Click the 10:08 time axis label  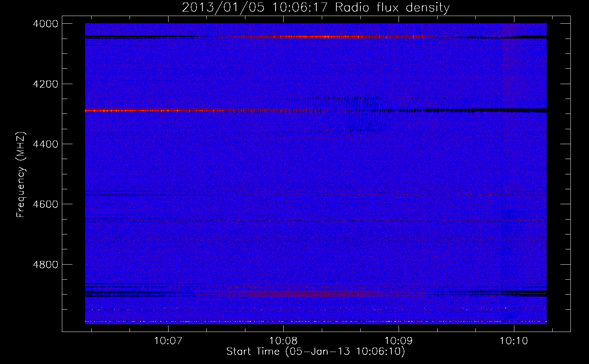tap(283, 341)
